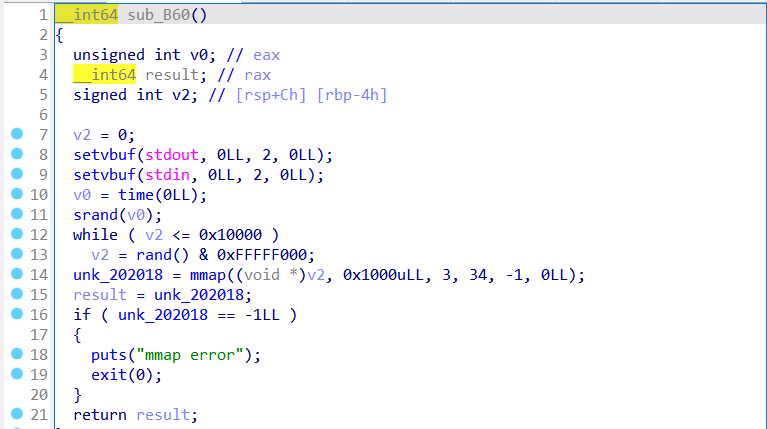This screenshot has width=767, height=429.
Task: Click unk_202018 in the if condition
Action: [x=163, y=315]
